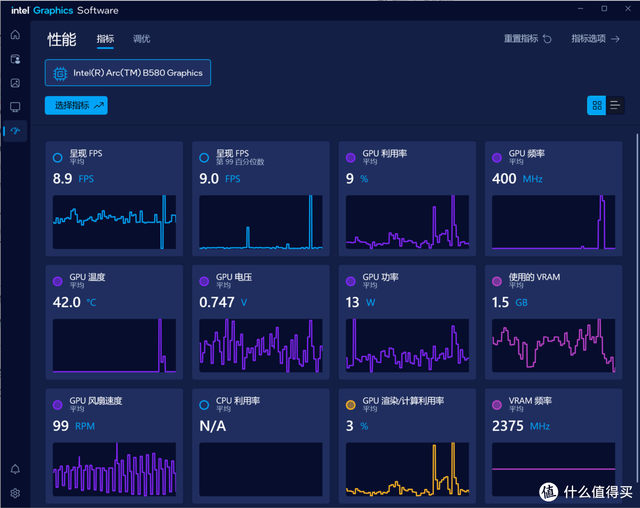This screenshot has width=640, height=508.
Task: Toggle the 使用的 VRAM metric circle
Action: click(497, 281)
